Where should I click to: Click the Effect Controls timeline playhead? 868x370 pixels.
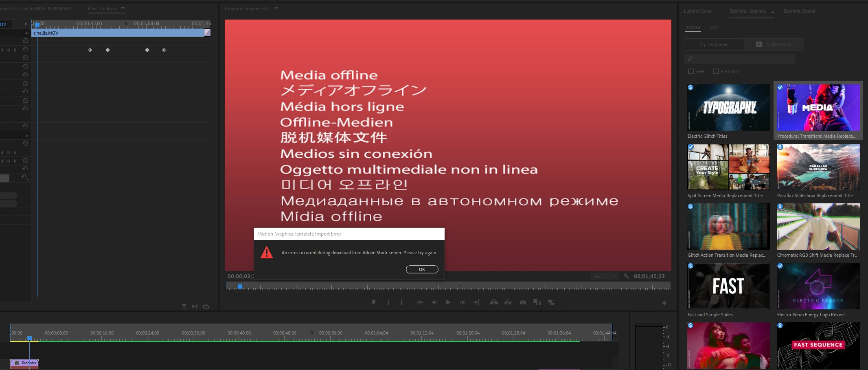pyautogui.click(x=37, y=25)
